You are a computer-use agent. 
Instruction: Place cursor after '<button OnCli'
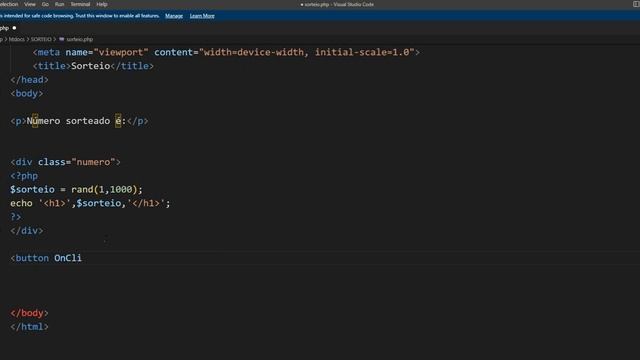click(x=82, y=258)
